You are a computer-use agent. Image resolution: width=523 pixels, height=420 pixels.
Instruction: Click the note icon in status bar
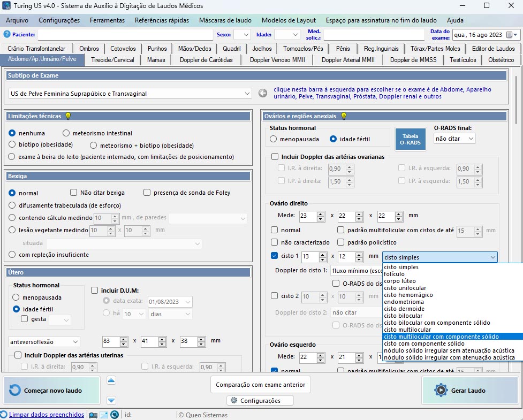pyautogui.click(x=104, y=415)
